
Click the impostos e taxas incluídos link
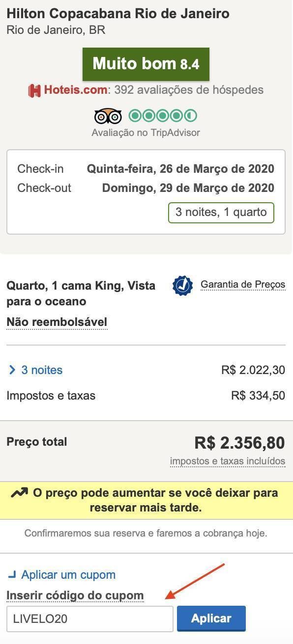[x=228, y=461]
